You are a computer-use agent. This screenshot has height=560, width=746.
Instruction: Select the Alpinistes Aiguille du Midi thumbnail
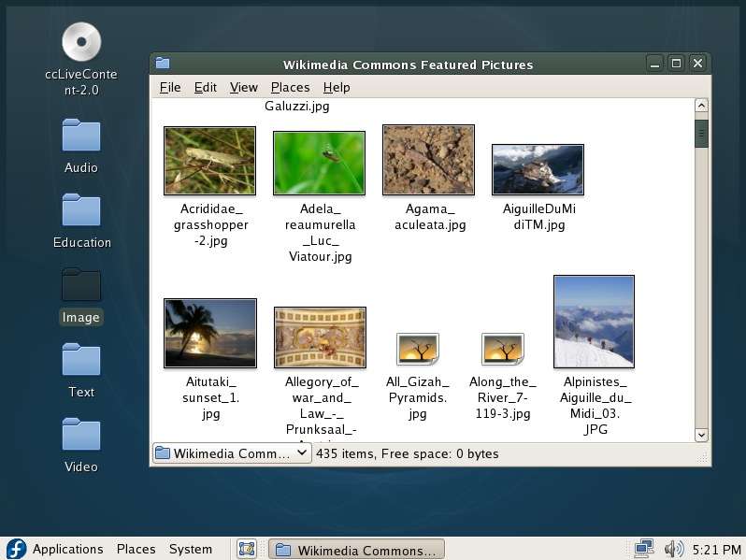[594, 322]
